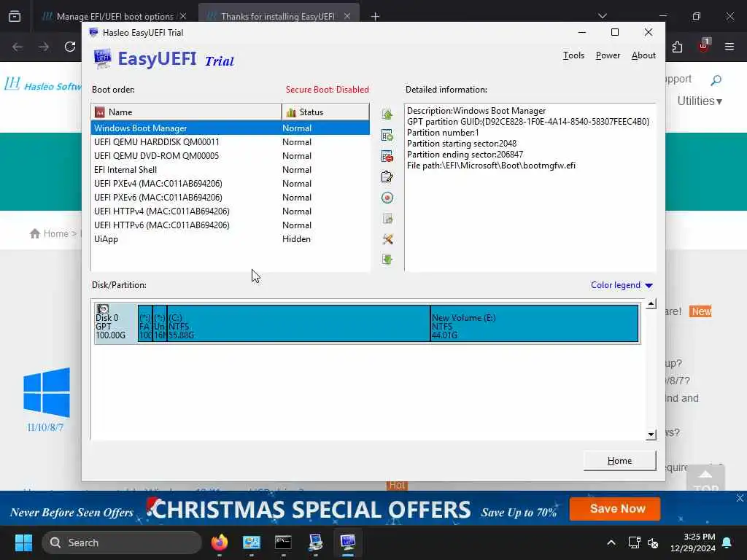The height and width of the screenshot is (560, 747).
Task: Move selected boot entry up with green arrow
Action: [387, 114]
